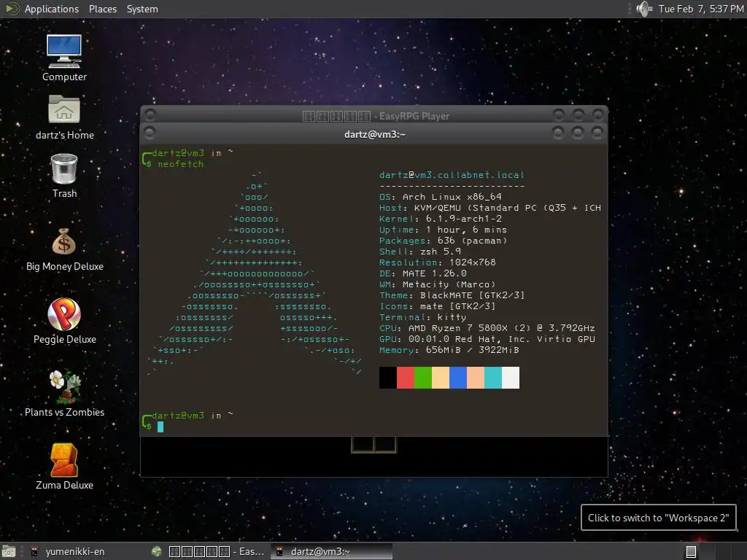Screen dimensions: 747x560
Task: Click the white color block in neofetch output
Action: 511,378
